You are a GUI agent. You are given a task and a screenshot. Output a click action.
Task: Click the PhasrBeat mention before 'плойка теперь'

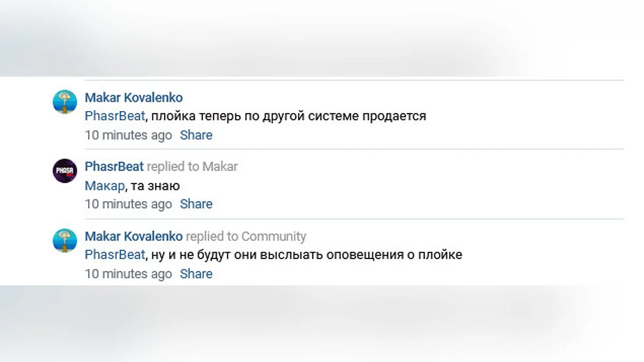click(x=114, y=116)
